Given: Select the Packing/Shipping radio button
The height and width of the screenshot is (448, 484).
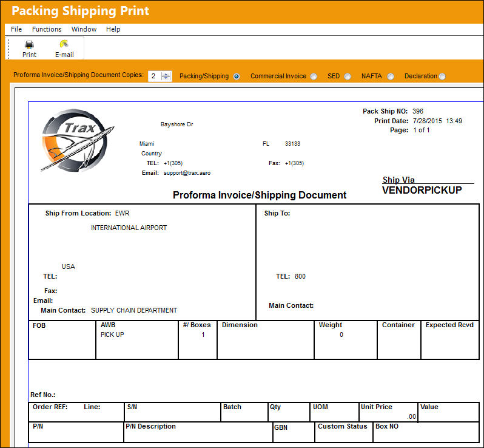Looking at the screenshot, I should pos(237,76).
